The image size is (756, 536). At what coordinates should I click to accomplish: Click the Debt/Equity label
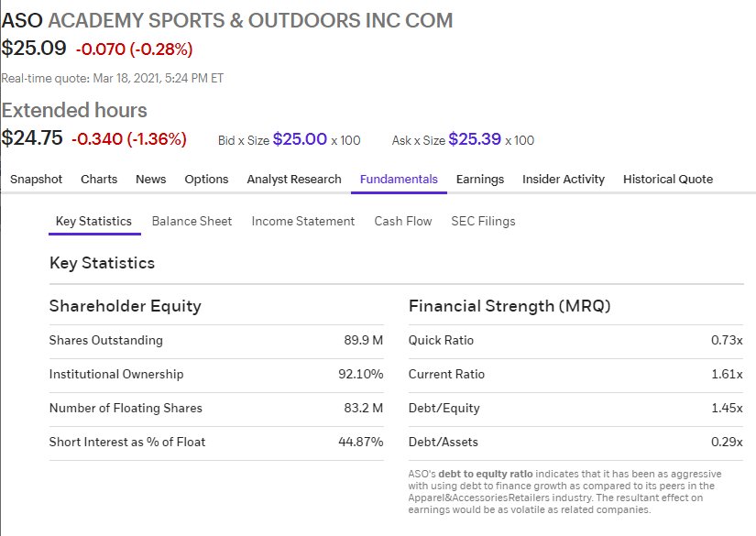pos(444,409)
